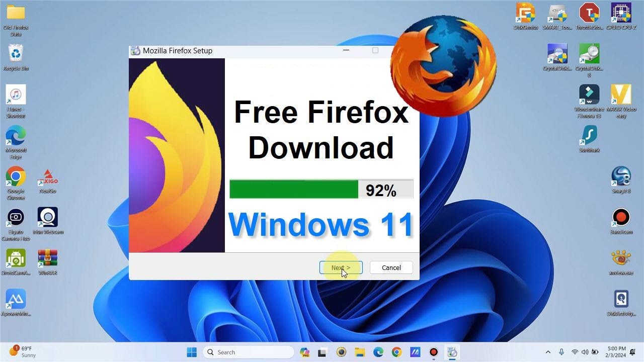Click the battery tray icon
Viewport: 644px width, 362px height.
click(x=595, y=352)
